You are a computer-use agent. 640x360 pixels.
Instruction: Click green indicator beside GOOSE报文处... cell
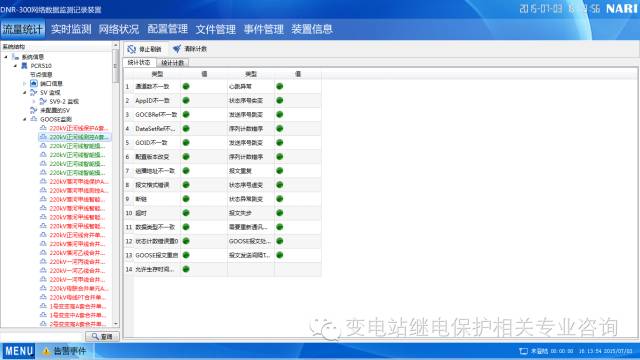click(x=280, y=241)
